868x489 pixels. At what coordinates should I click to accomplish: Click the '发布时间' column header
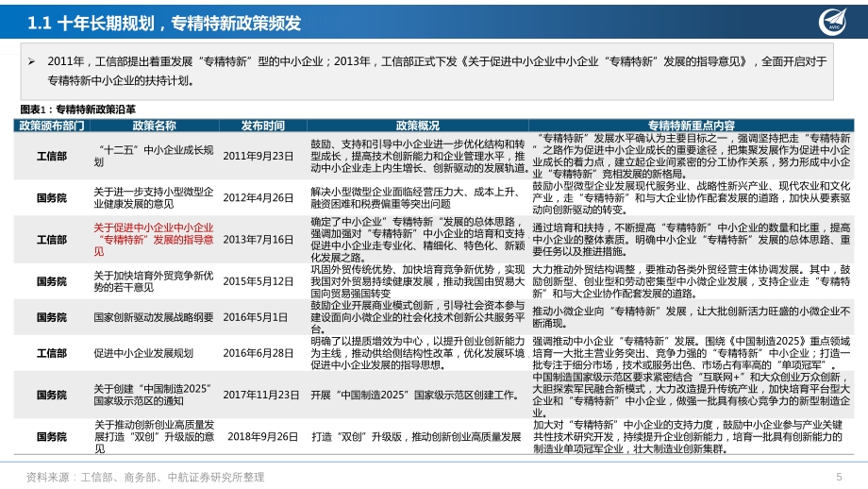[x=262, y=126]
